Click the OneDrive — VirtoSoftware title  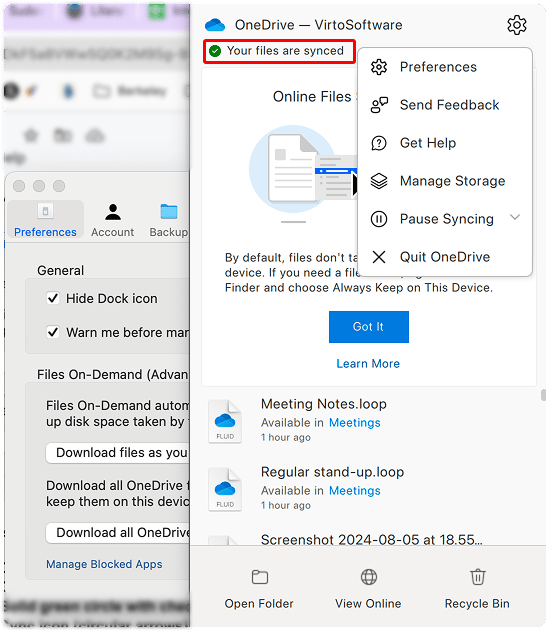pos(319,25)
